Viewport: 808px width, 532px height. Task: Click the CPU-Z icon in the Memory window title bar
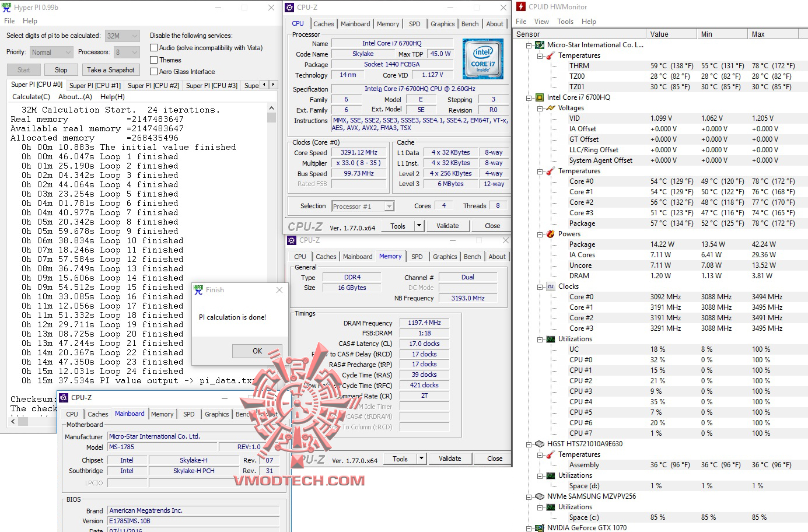292,240
